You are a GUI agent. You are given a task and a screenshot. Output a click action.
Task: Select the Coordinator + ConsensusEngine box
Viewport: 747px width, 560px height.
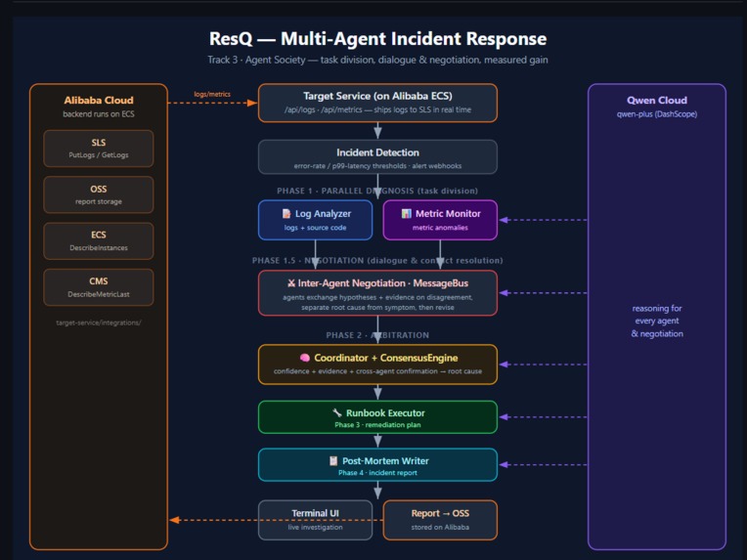pos(377,365)
